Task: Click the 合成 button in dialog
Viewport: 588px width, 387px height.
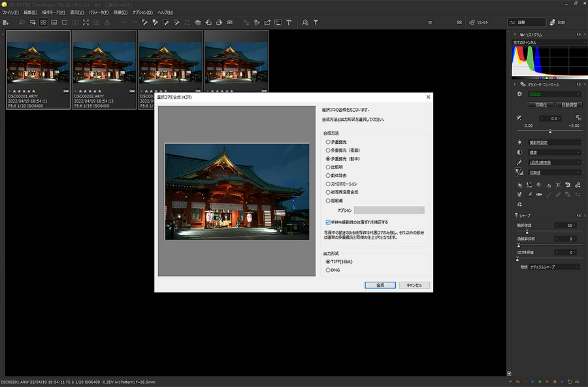Action: click(x=380, y=285)
